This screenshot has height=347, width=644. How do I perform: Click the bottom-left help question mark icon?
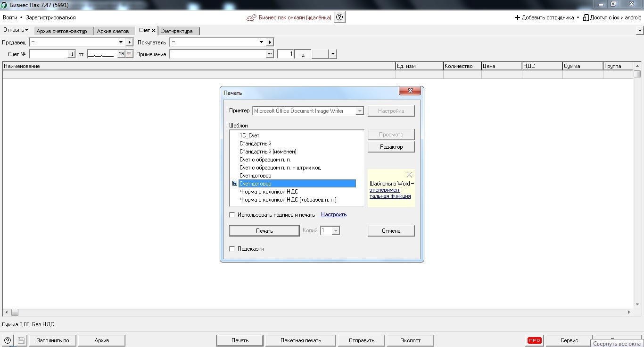pyautogui.click(x=8, y=340)
